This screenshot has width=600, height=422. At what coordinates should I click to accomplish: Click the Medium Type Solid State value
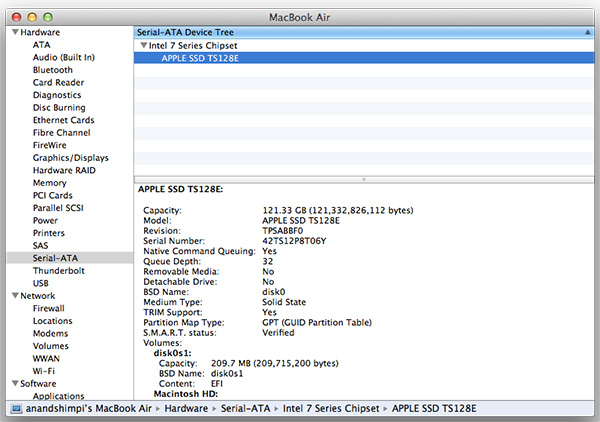coord(284,302)
